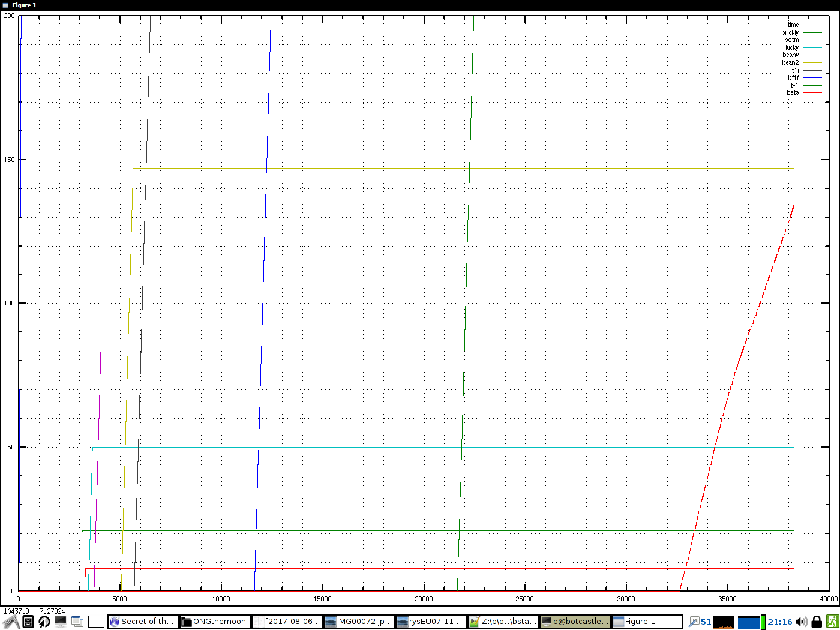Click the 'bsta' legend label
Screen dimensions: 840x630
(793, 92)
